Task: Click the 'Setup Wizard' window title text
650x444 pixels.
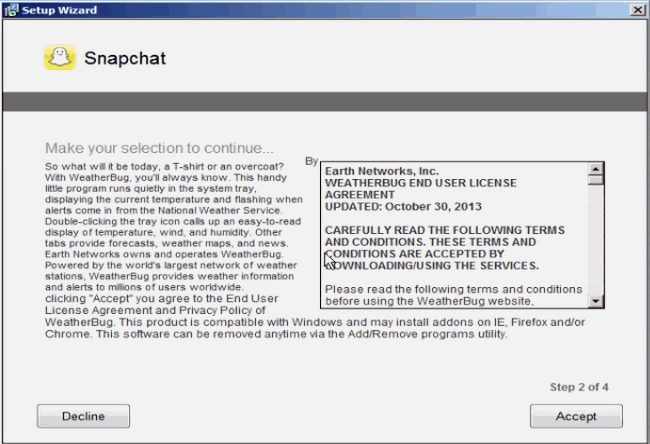Action: [59, 10]
